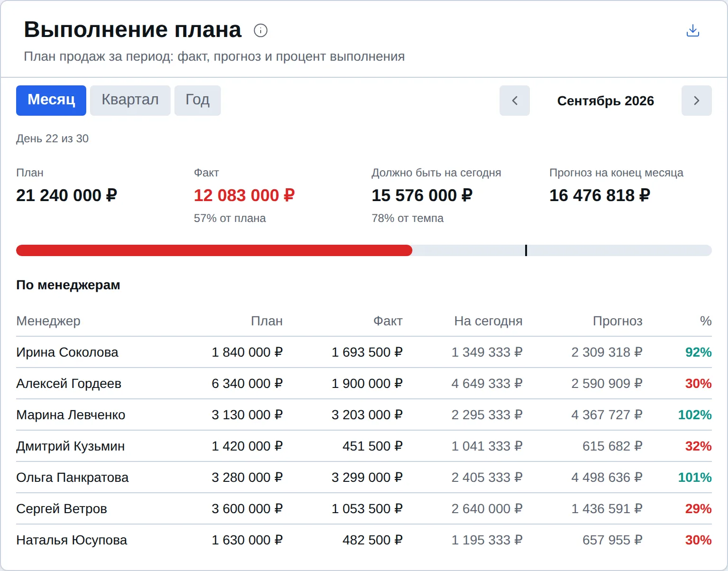Sort by the % column header

(706, 321)
